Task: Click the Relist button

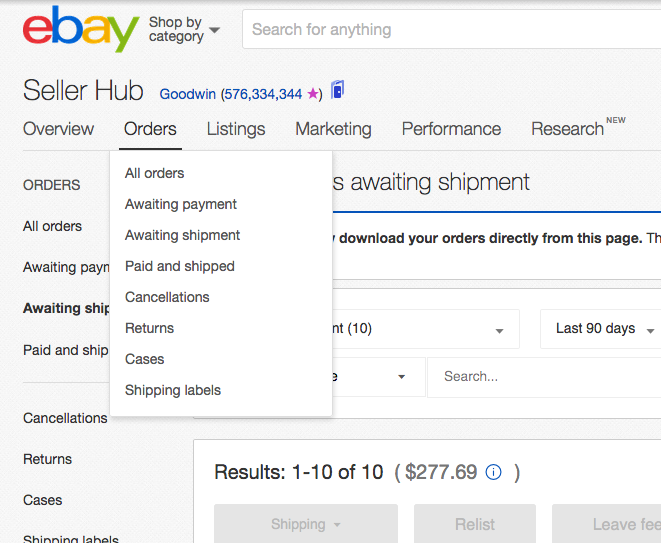Action: (475, 524)
